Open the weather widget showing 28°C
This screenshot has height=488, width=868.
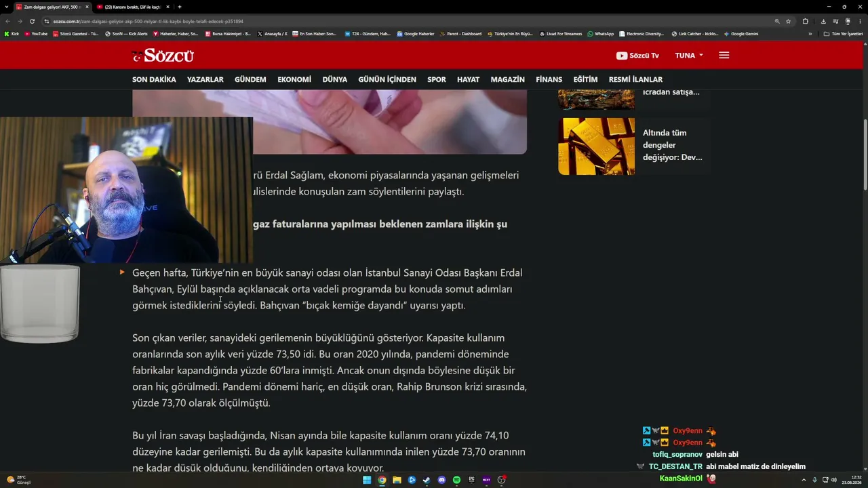(x=19, y=480)
